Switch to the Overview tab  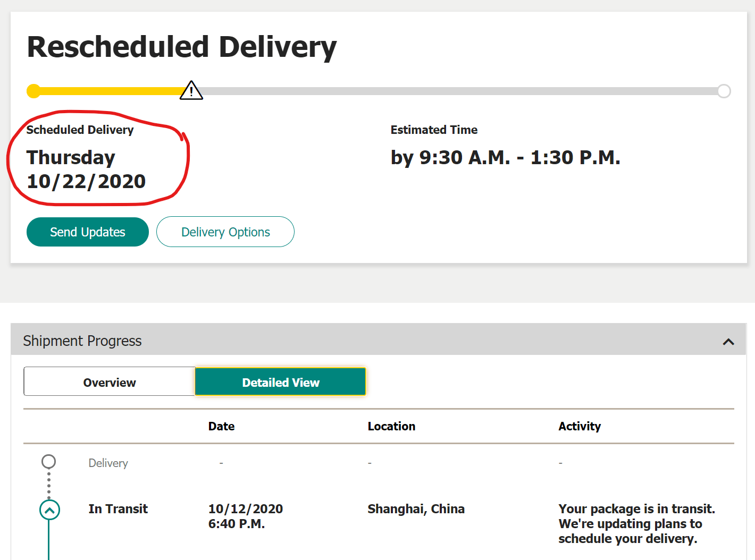109,381
